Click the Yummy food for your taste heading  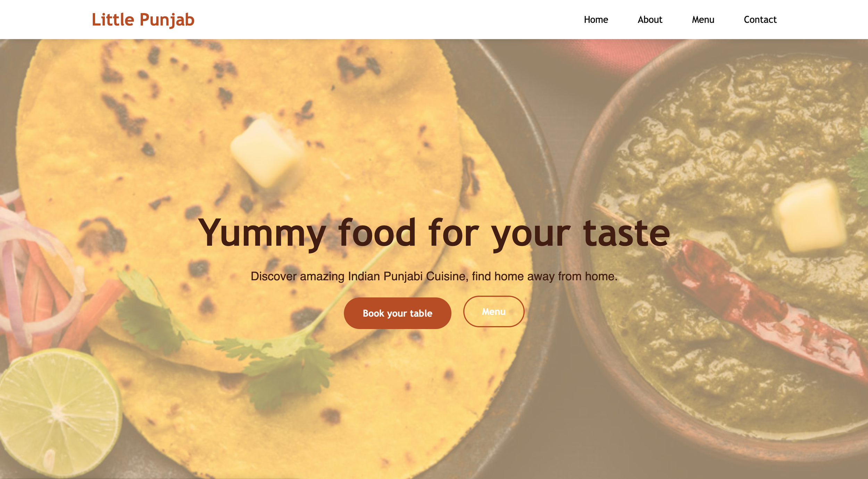434,233
